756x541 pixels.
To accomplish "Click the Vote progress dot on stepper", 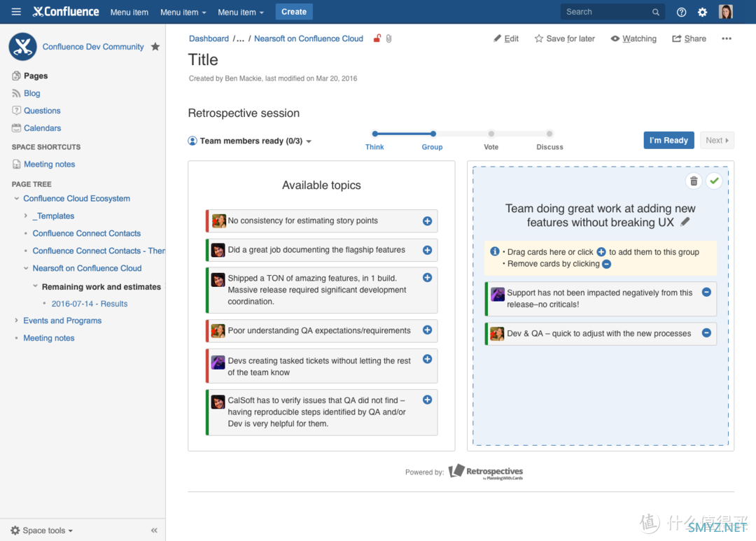I will (491, 134).
